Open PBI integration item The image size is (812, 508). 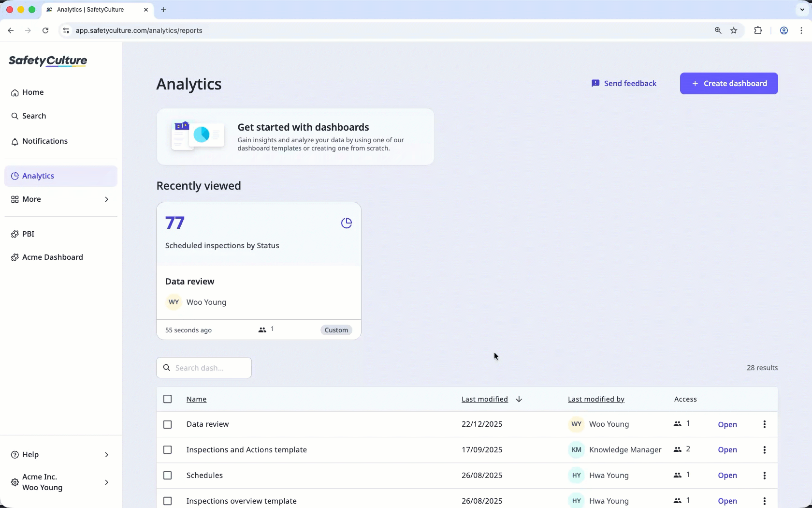tap(60, 234)
